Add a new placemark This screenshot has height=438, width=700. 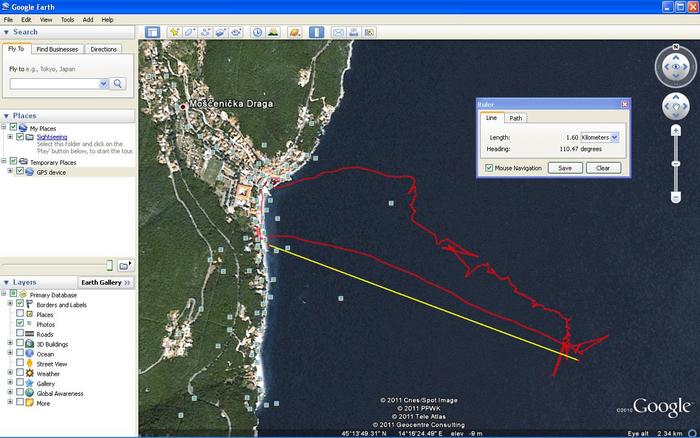175,32
